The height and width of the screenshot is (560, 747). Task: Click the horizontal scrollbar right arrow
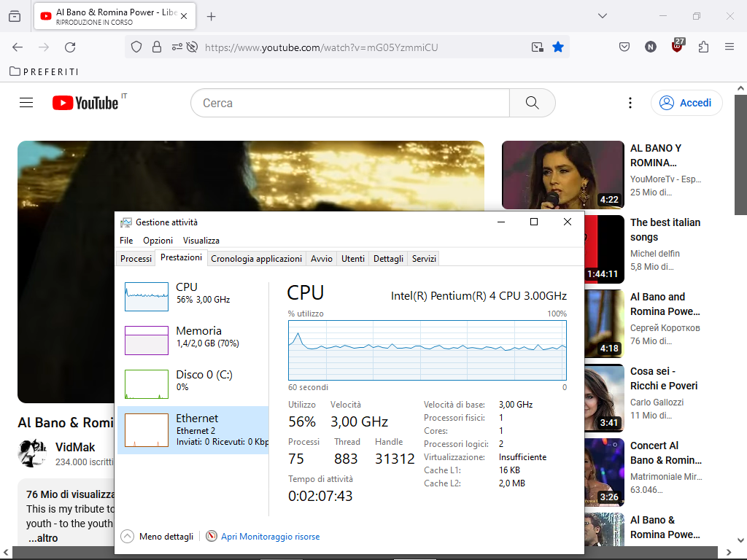pyautogui.click(x=729, y=553)
